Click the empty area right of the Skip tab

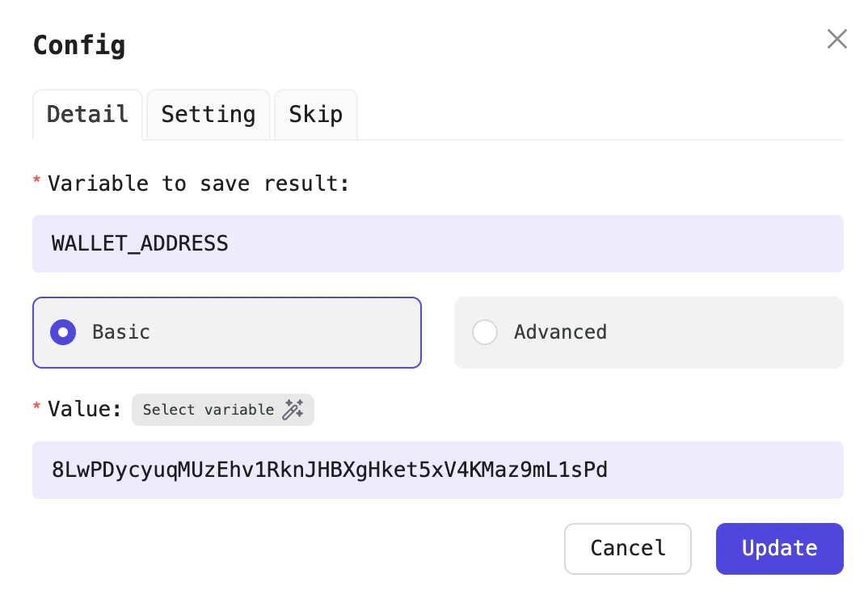598,115
